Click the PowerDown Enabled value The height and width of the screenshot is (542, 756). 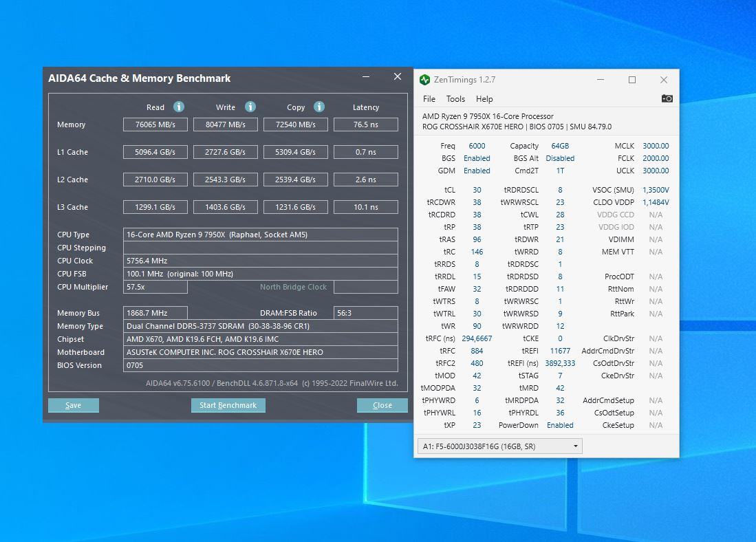pos(560,425)
